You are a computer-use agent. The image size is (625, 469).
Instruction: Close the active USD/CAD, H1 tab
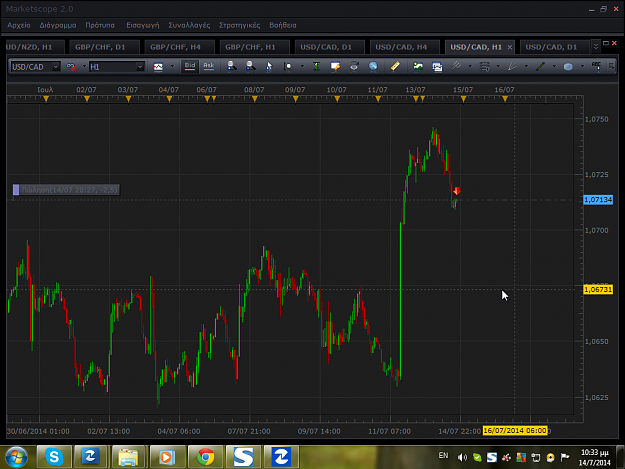click(510, 47)
